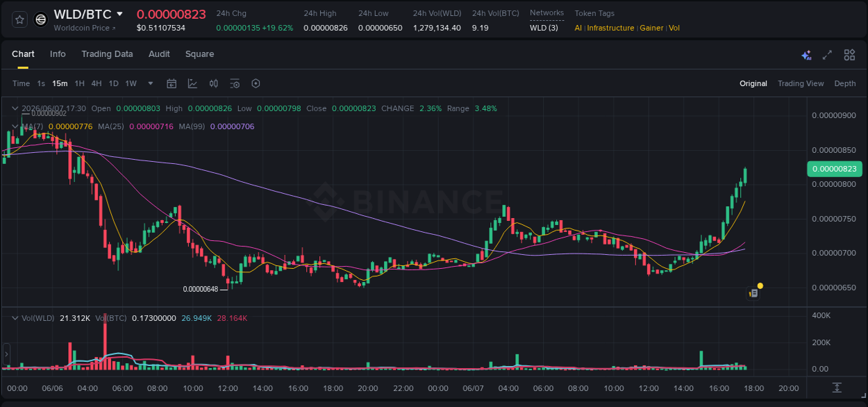Click the Worldcoin token logo icon

tap(41, 19)
